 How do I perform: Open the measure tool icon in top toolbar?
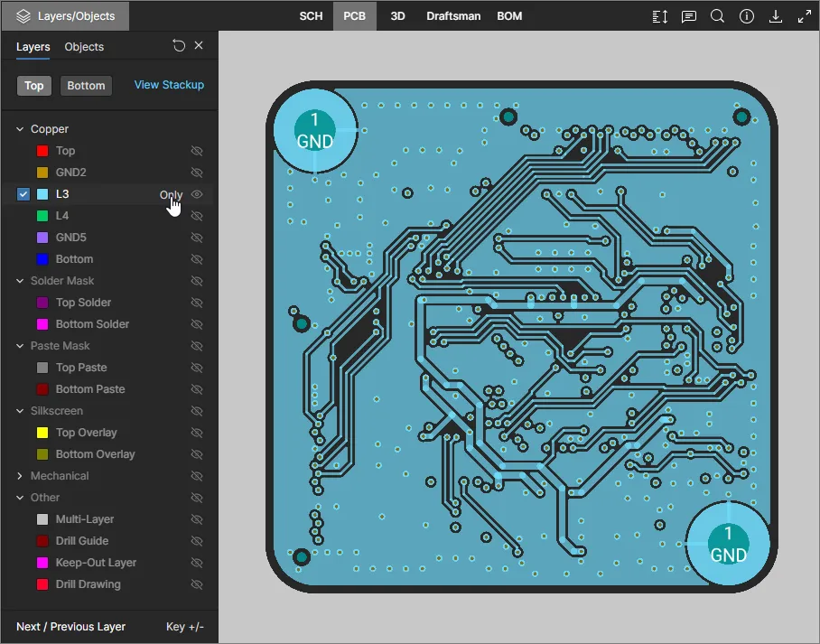(660, 16)
